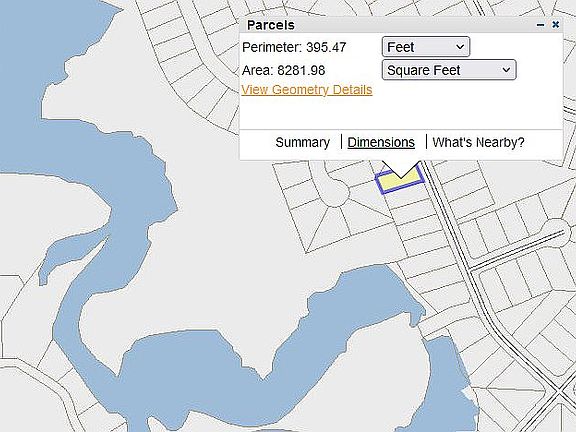
Task: Open the What's Nearby? tab
Action: pyautogui.click(x=478, y=142)
